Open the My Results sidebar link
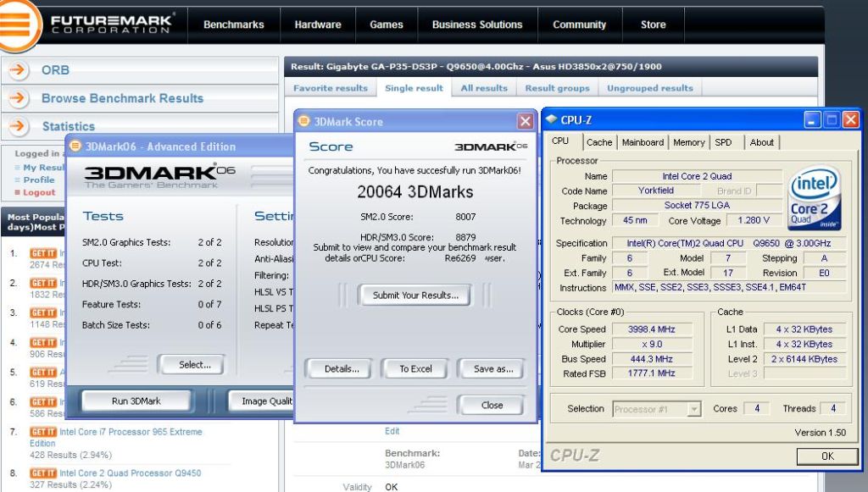 point(44,167)
